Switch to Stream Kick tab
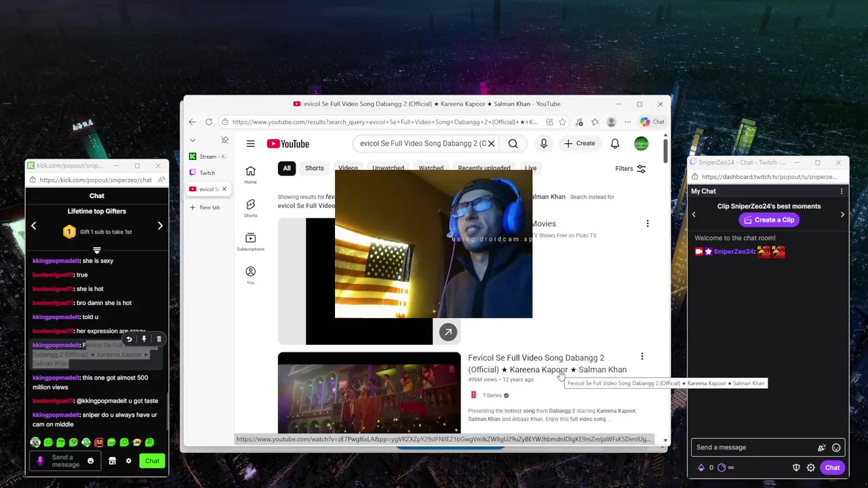868x488 pixels. tap(208, 157)
